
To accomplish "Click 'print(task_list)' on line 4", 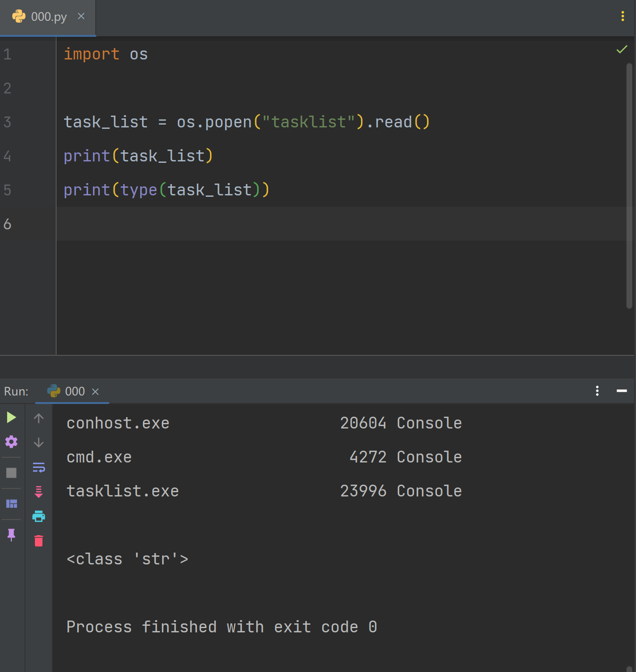I will 139,156.
